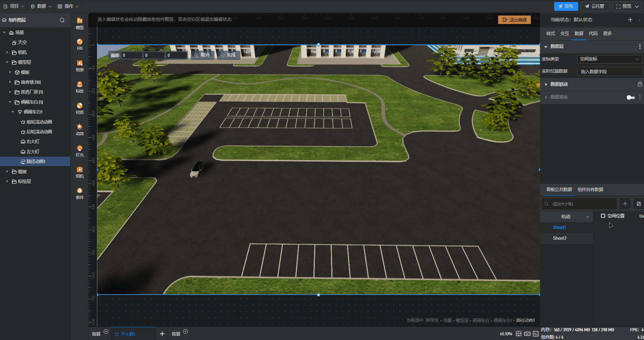Open the 动效 (Effects) tool icon
The height and width of the screenshot is (340, 644).
80,129
